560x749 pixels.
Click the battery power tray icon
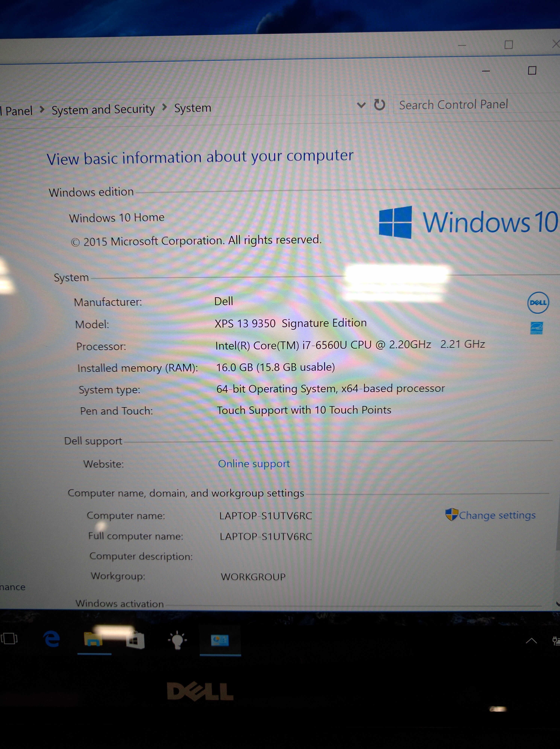click(556, 640)
